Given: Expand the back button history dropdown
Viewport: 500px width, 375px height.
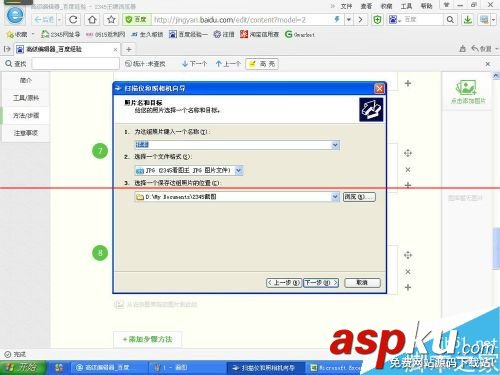Looking at the screenshot, I should pyautogui.click(x=59, y=20).
